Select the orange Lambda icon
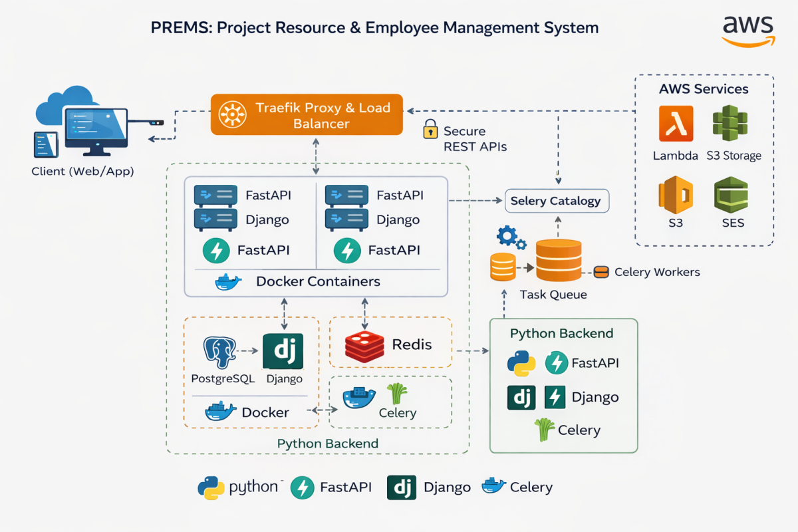Screen dimensions: 798x532 676,124
